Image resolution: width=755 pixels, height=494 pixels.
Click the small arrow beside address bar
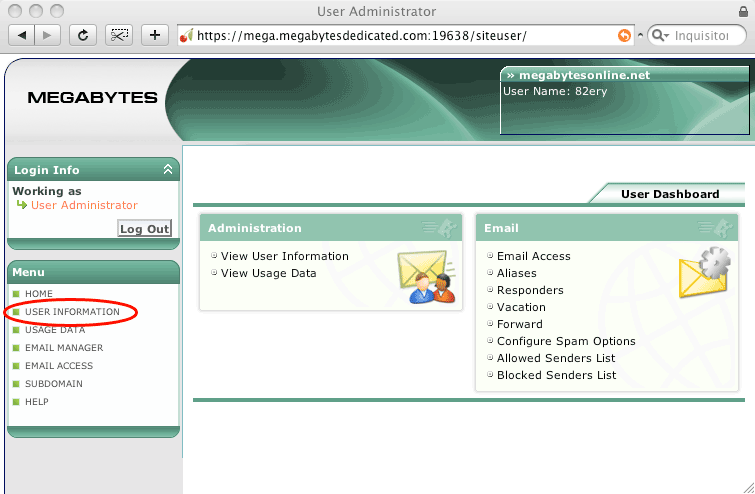coord(640,35)
